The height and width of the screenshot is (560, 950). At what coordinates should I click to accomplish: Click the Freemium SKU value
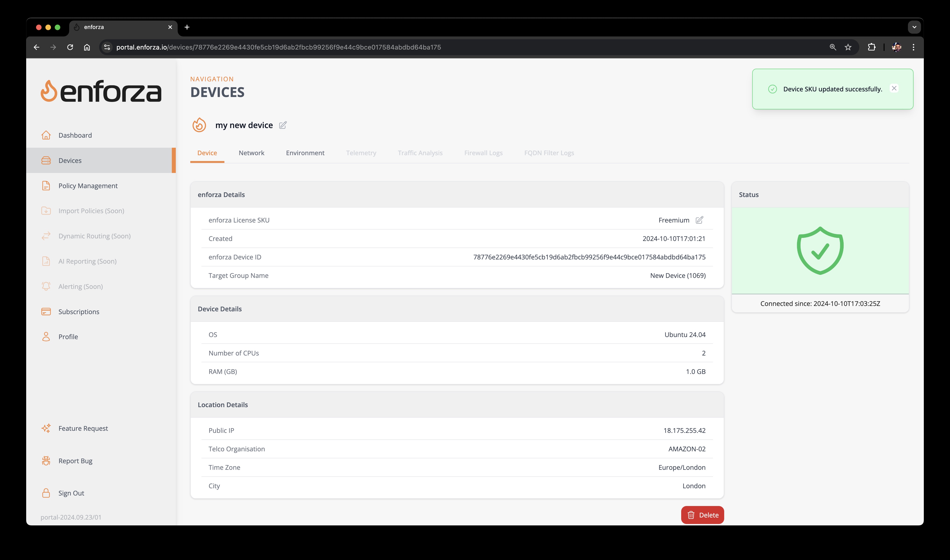click(x=674, y=220)
